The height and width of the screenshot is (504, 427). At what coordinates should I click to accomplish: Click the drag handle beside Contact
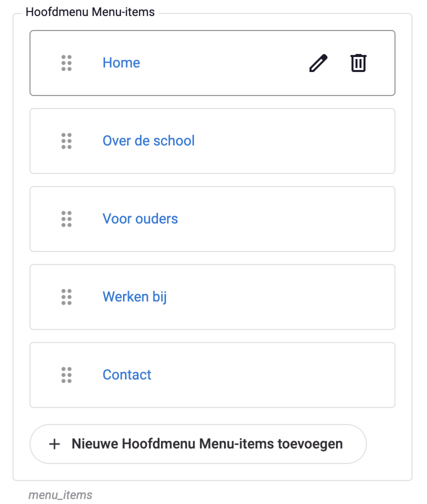point(66,375)
